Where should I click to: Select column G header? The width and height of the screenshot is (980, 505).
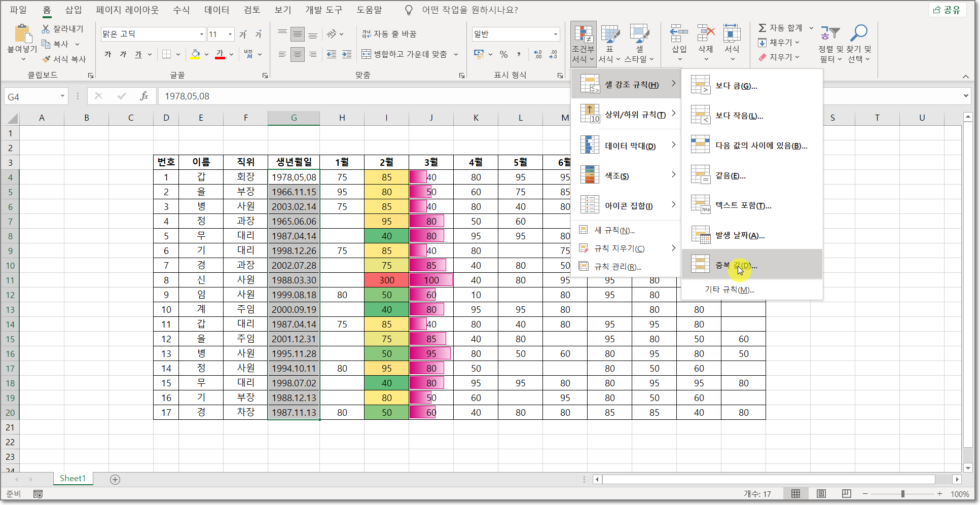point(294,118)
